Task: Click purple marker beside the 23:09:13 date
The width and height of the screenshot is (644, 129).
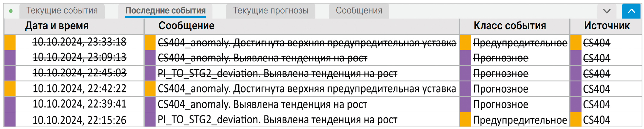Action: [10, 57]
